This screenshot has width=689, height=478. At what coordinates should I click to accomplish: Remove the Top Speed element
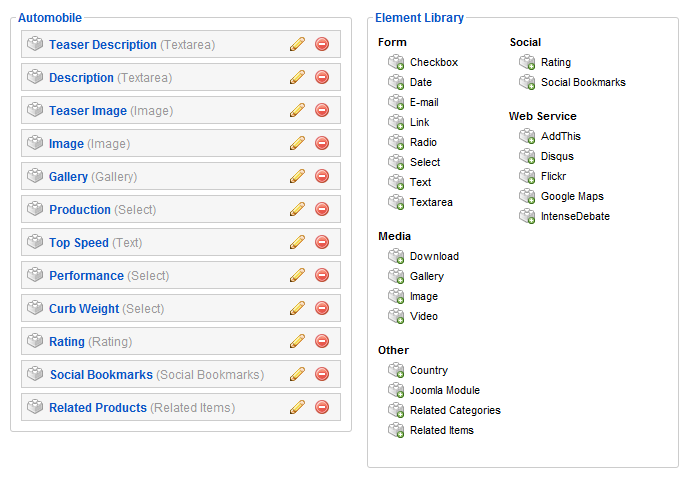coord(322,242)
